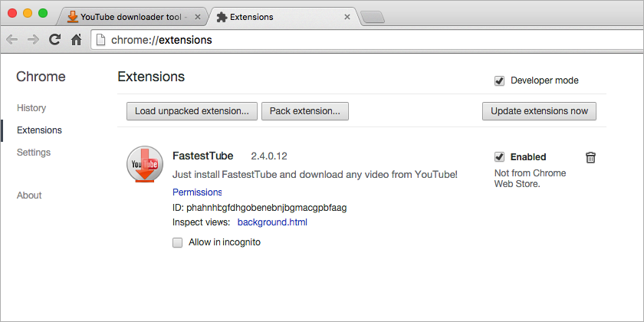
Task: Uncheck the Enabled checkbox for FastestTube
Action: [x=499, y=157]
